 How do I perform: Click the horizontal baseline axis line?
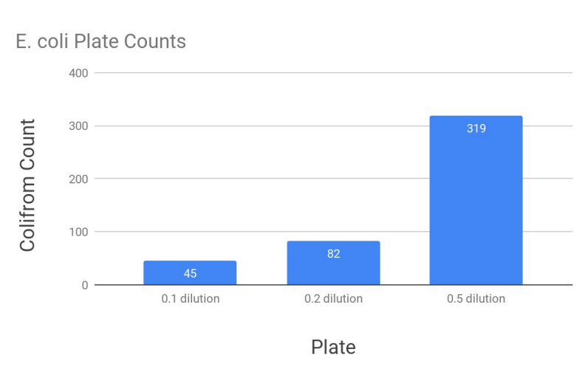pyautogui.click(x=333, y=285)
